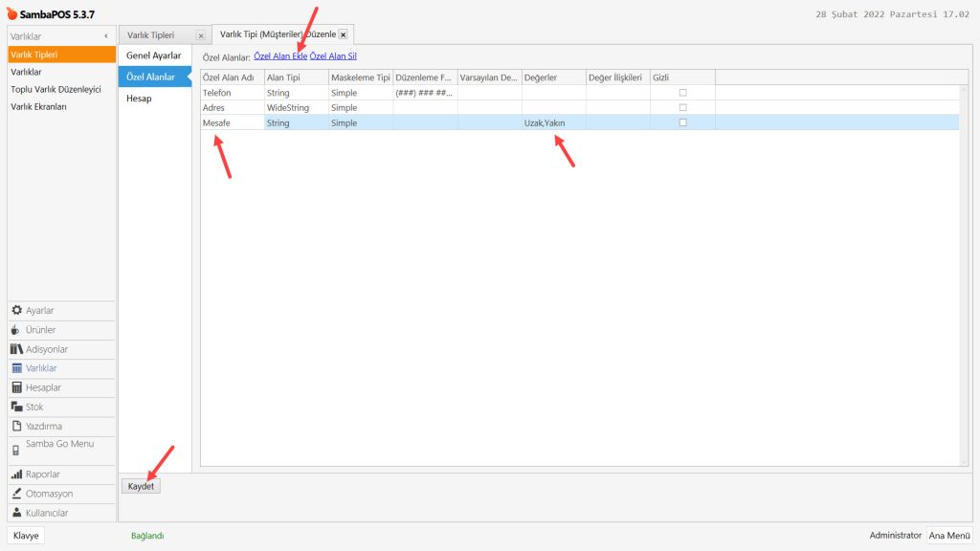Screen dimensions: 980x551
Task: Toggle Gizli checkbox for Telefon row
Action: point(682,93)
